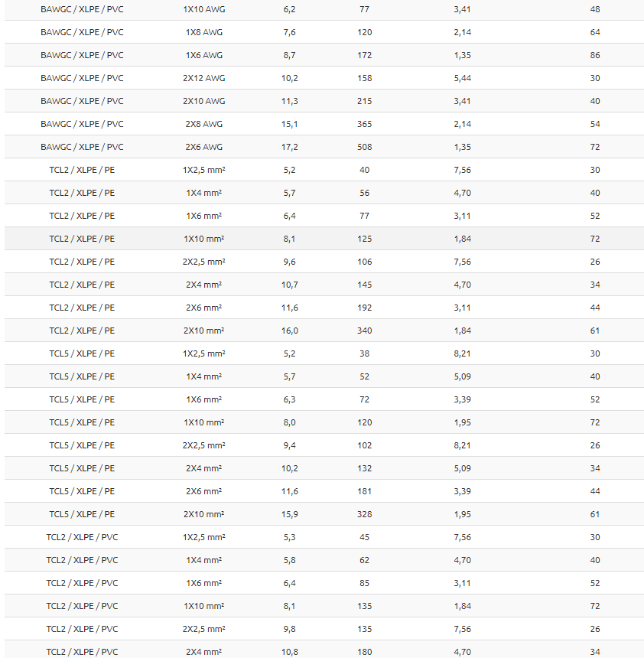Click the weight value 365
644x658 pixels.
click(x=364, y=124)
